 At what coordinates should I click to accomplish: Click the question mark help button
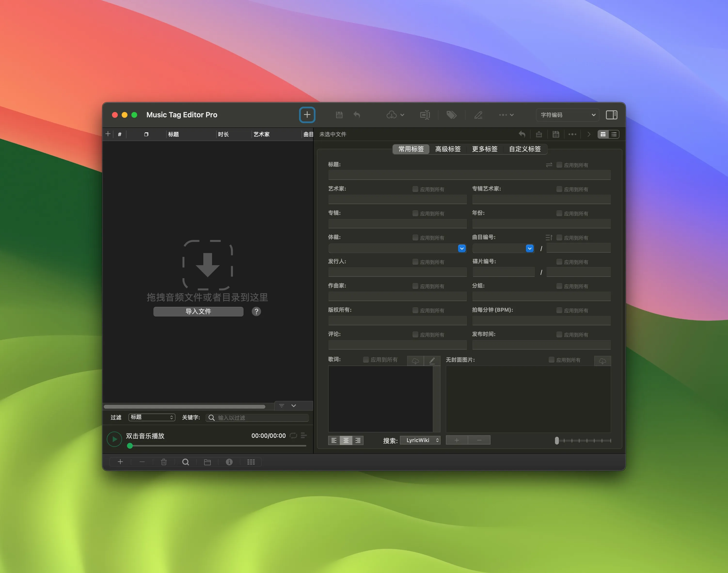coord(256,311)
